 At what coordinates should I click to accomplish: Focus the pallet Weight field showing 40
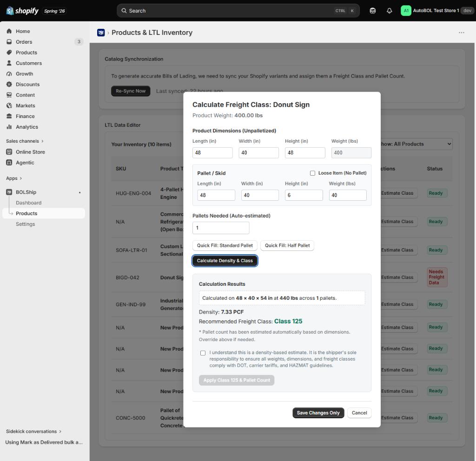(x=348, y=195)
